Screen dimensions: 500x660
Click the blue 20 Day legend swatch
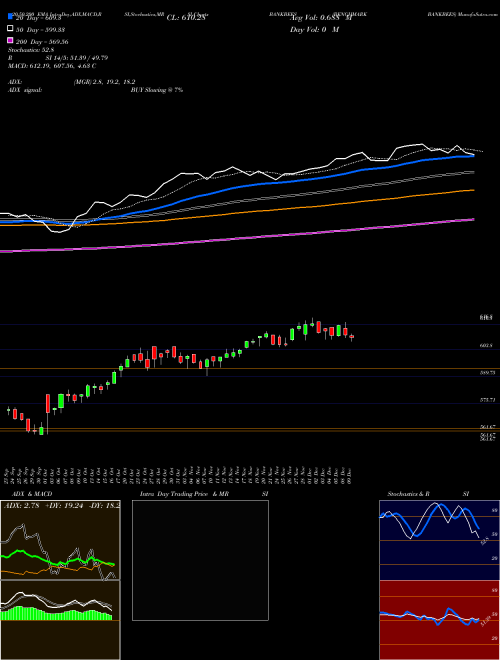coord(10,16)
